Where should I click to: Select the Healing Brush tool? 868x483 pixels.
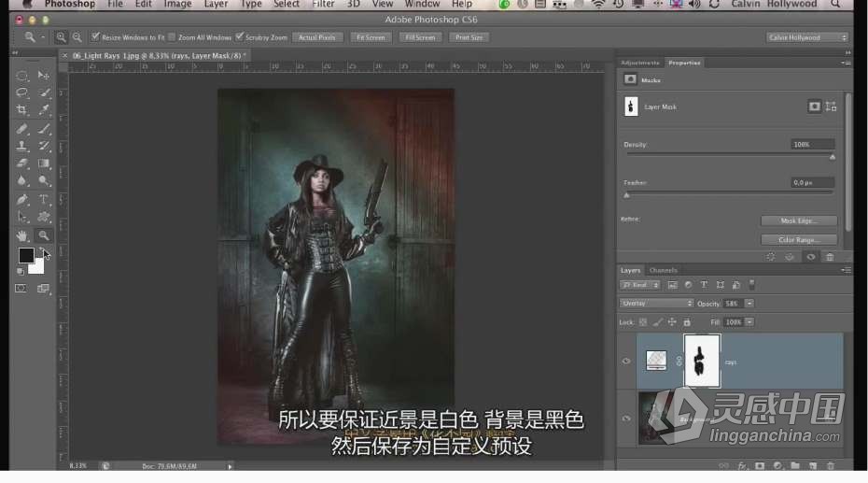click(x=21, y=129)
